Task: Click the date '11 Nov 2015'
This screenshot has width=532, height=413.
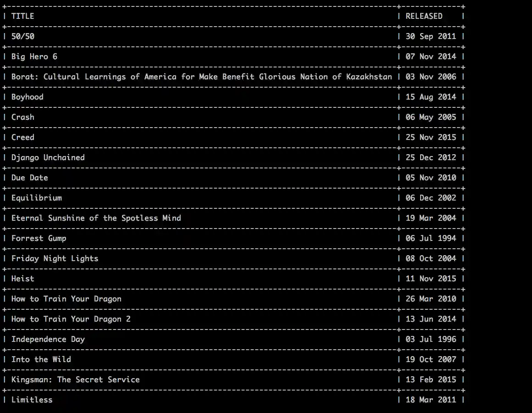Action: (x=431, y=279)
